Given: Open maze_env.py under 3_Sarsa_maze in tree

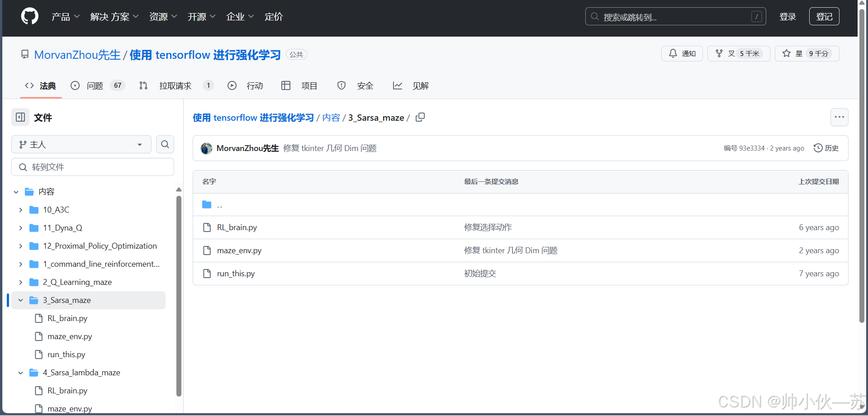Looking at the screenshot, I should (x=70, y=336).
